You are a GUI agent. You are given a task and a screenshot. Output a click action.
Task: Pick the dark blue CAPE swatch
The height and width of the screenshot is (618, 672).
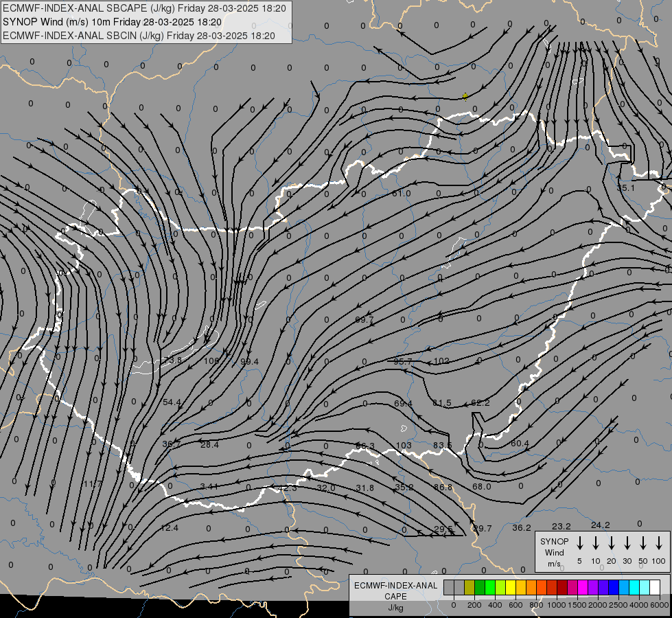point(614,587)
